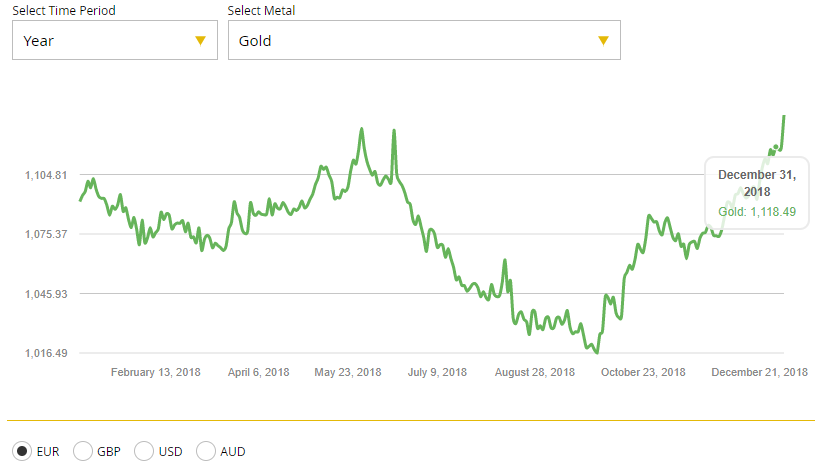Click the April 6, 2018 axis label
The image size is (822, 467).
tap(258, 372)
